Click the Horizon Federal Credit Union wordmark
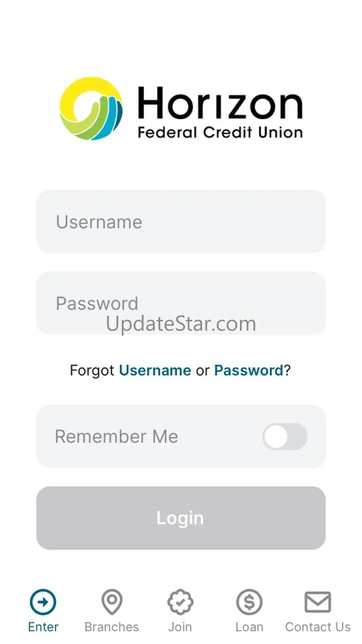Viewport: 362px width, 644px height. click(220, 112)
